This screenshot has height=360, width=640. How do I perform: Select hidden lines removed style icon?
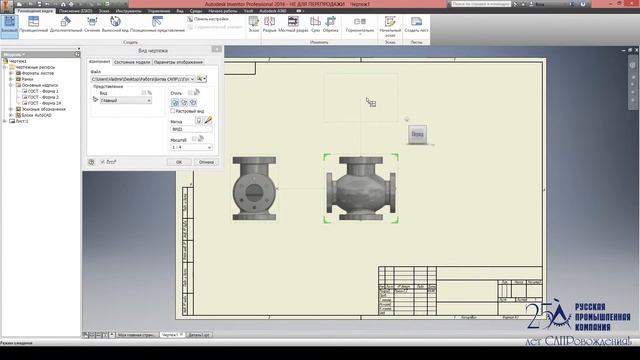[184, 103]
